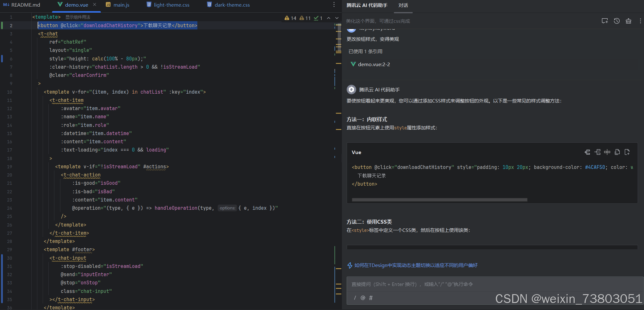Click the '<t-chat-action' tag on line 20

pyautogui.click(x=81, y=175)
